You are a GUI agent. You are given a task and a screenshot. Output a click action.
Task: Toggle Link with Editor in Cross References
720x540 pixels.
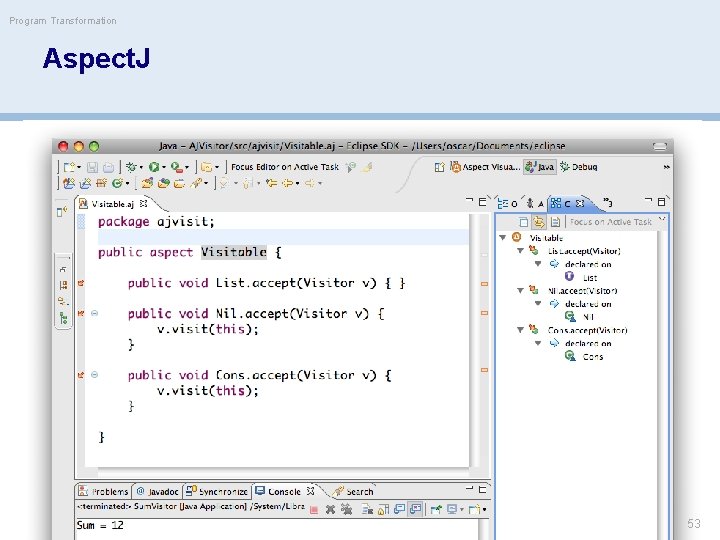pos(539,222)
